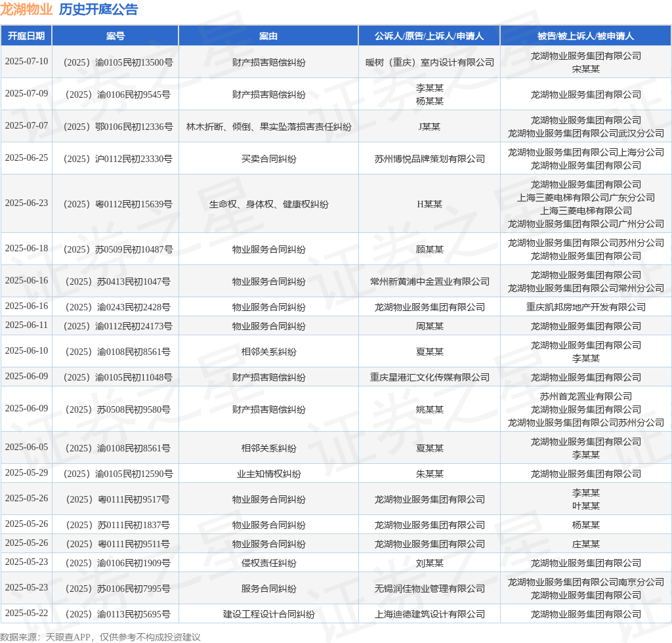Click defendant 宋某某

point(586,69)
